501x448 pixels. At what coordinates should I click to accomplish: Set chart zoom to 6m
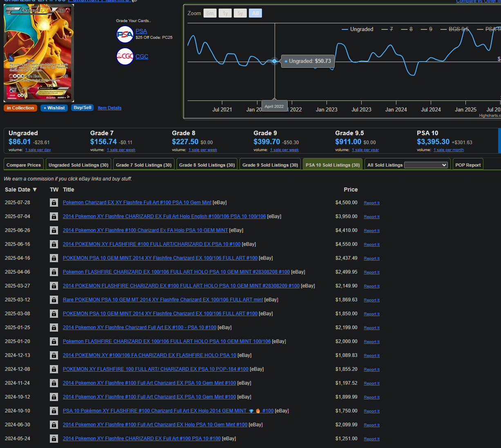pyautogui.click(x=210, y=13)
